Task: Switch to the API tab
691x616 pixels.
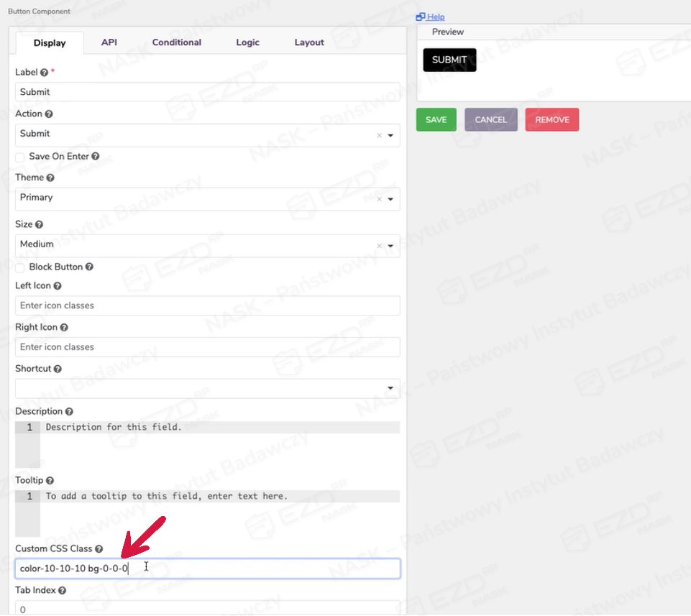Action: 109,42
